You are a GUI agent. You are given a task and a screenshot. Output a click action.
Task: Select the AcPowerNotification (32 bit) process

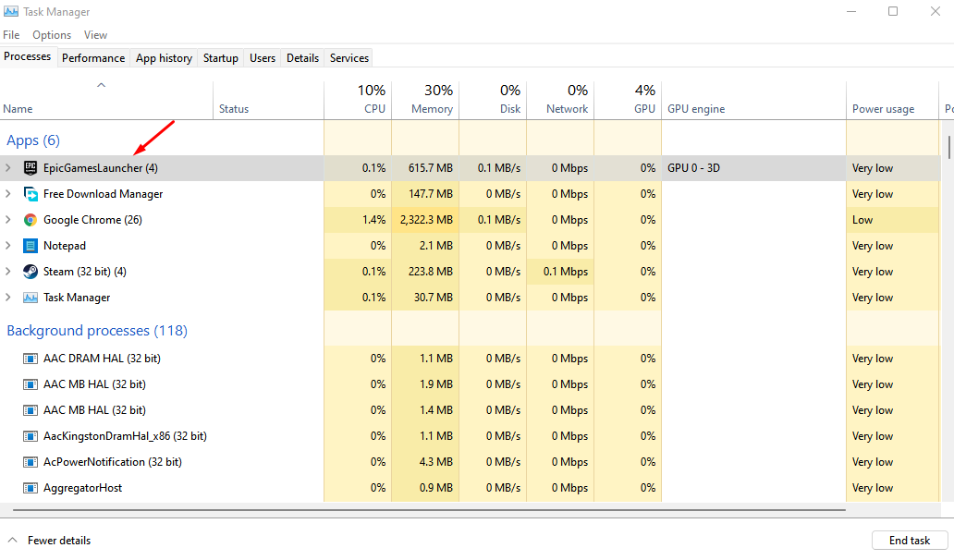point(113,461)
